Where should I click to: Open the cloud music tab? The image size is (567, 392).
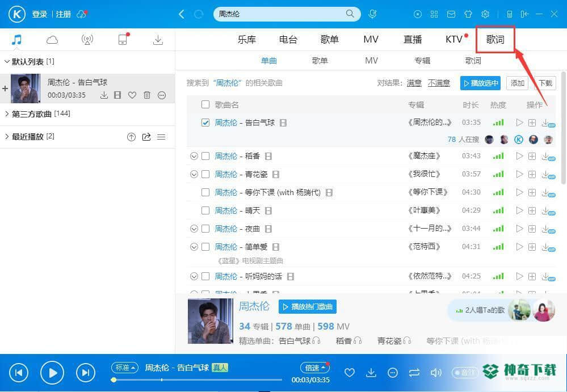(52, 40)
